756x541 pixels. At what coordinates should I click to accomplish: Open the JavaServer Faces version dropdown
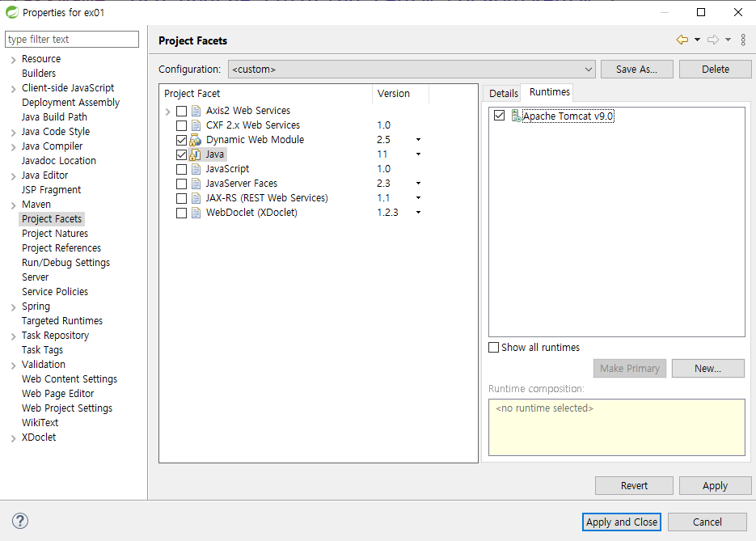click(418, 184)
